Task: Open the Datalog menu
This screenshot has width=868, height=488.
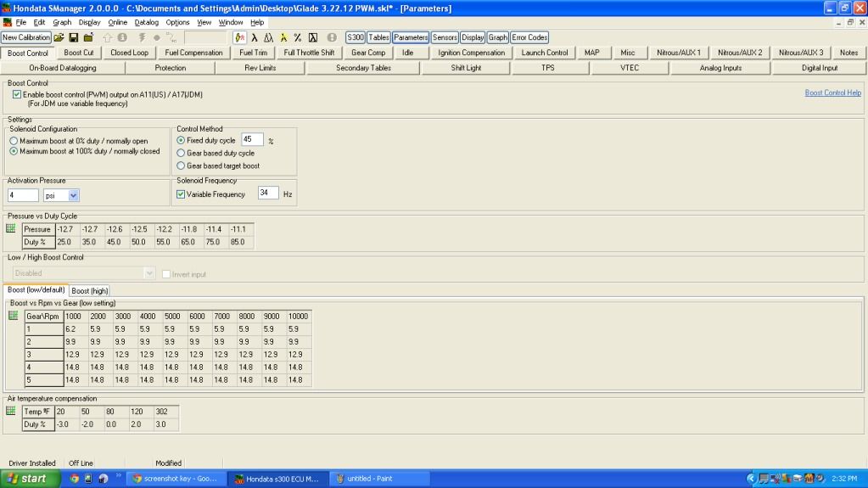Action: click(x=146, y=22)
